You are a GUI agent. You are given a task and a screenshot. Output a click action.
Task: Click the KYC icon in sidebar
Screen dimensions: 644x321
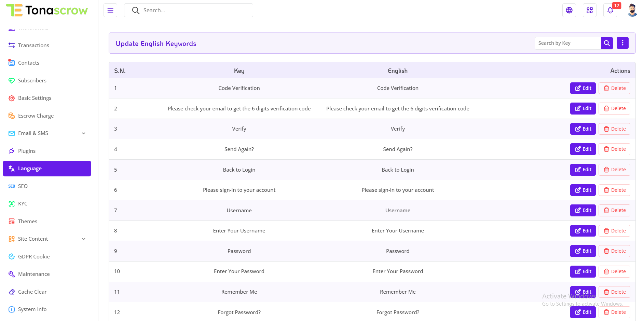coord(12,204)
